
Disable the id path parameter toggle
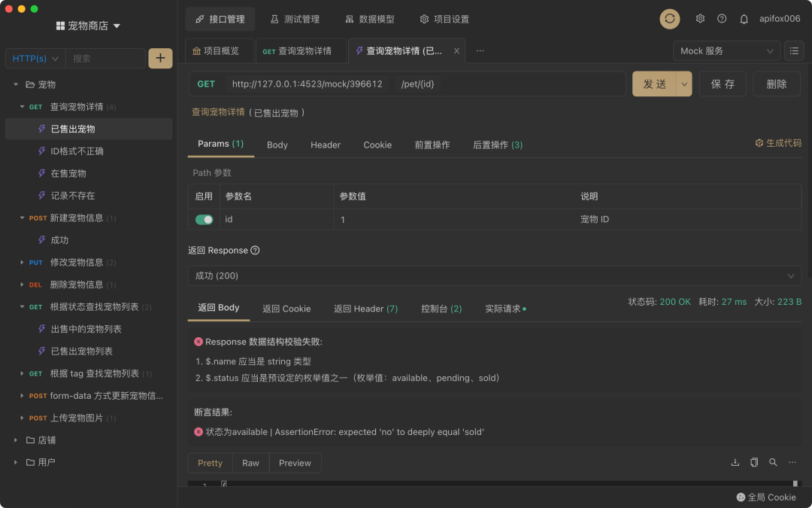coord(204,217)
